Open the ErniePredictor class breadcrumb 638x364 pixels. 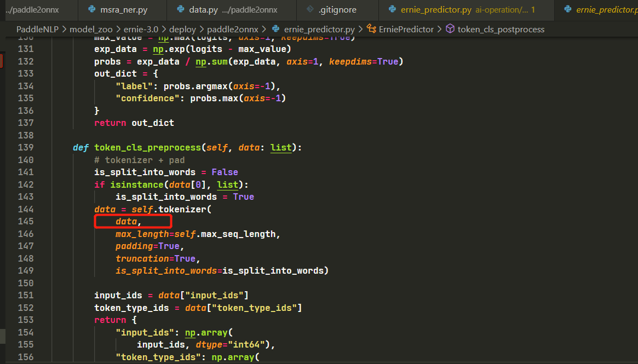(x=406, y=29)
